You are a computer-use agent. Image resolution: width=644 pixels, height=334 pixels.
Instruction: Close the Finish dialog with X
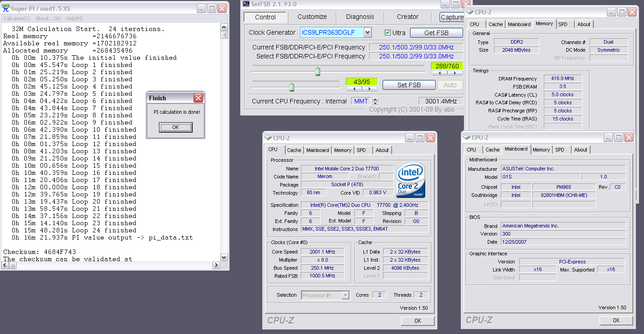(198, 98)
